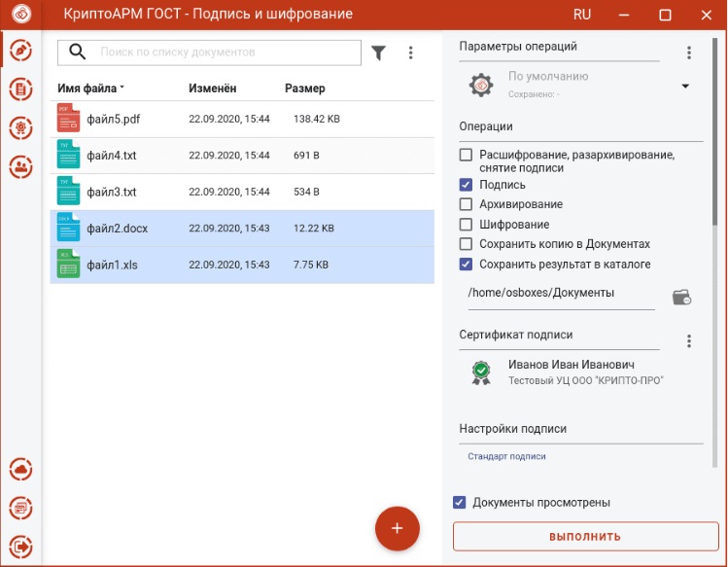Select the файл4.txt filename
This screenshot has width=728, height=567.
(112, 156)
